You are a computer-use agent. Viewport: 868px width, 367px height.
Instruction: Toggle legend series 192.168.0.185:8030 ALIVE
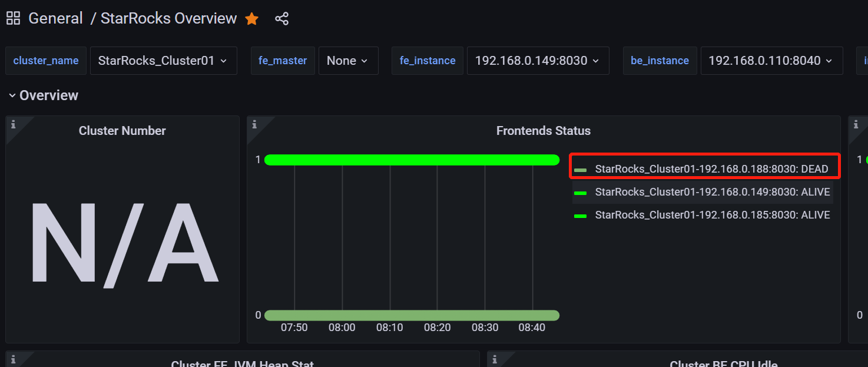click(713, 215)
